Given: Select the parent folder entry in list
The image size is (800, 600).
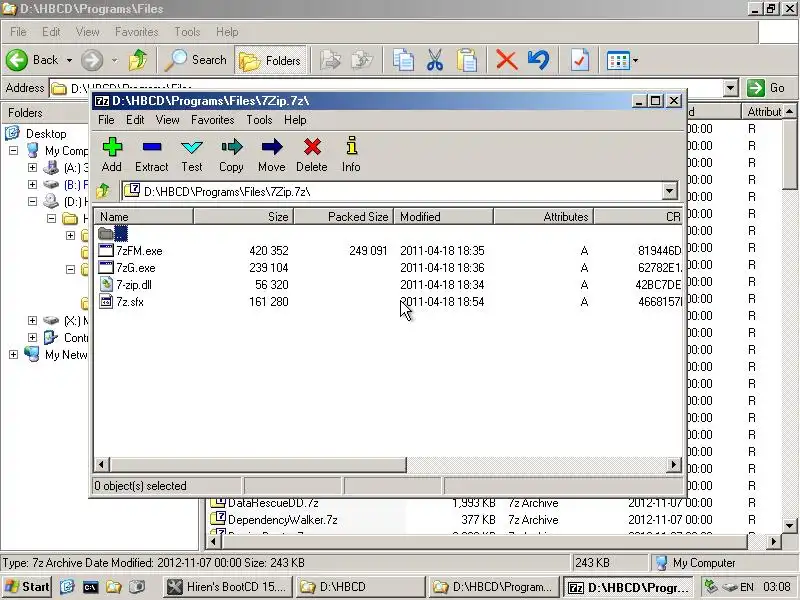Looking at the screenshot, I should tap(113, 234).
